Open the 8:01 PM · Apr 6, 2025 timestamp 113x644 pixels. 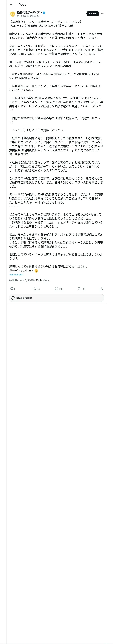coord(22,280)
